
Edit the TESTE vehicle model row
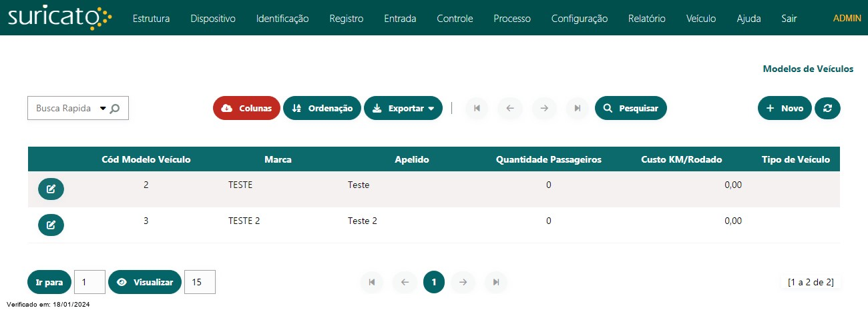click(x=51, y=189)
